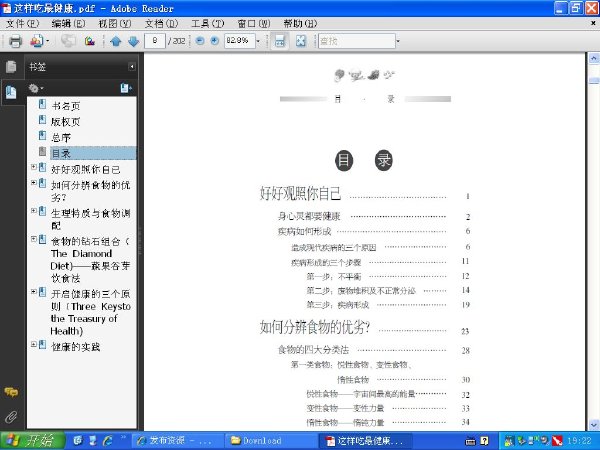
Task: Click the zoom out minus icon
Action: tap(200, 41)
